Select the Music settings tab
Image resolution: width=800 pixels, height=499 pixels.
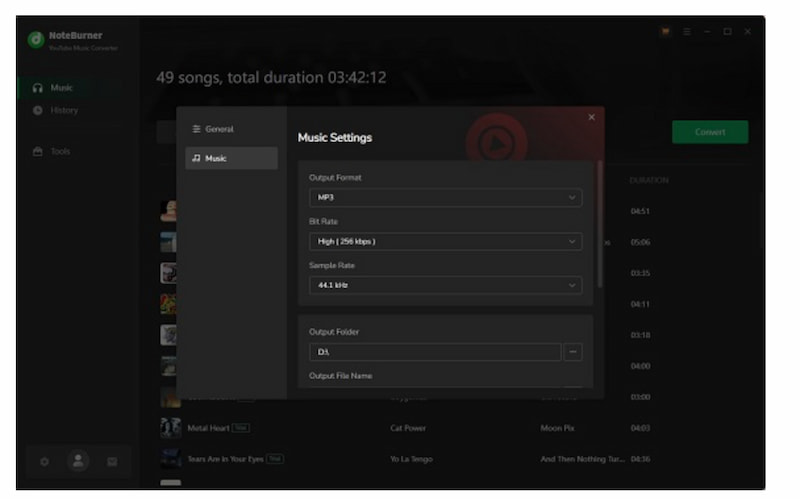point(232,158)
